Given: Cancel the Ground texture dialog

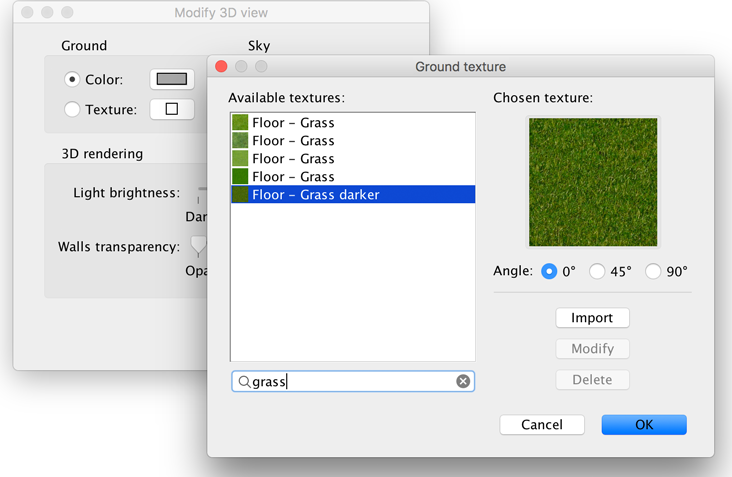Looking at the screenshot, I should [x=542, y=425].
